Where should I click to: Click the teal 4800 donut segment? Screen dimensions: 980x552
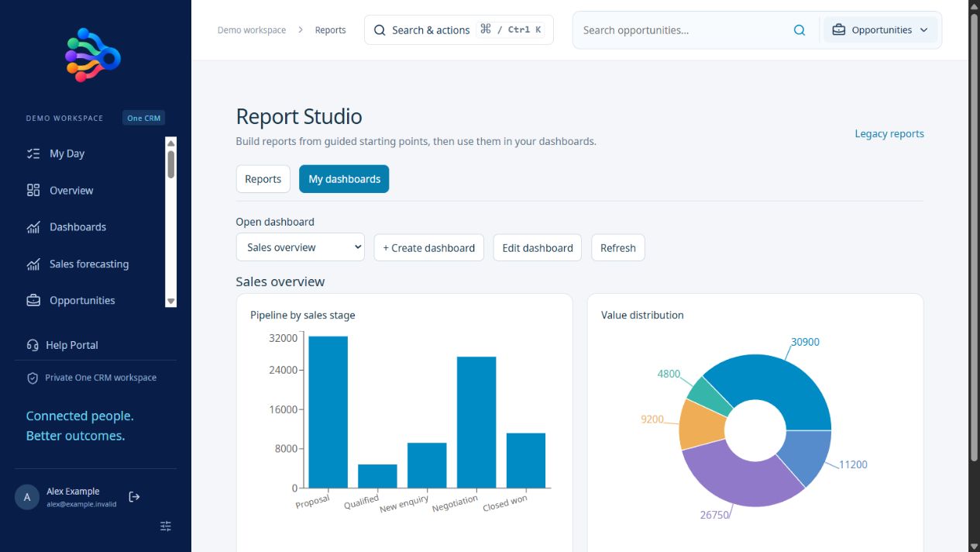[x=708, y=394]
